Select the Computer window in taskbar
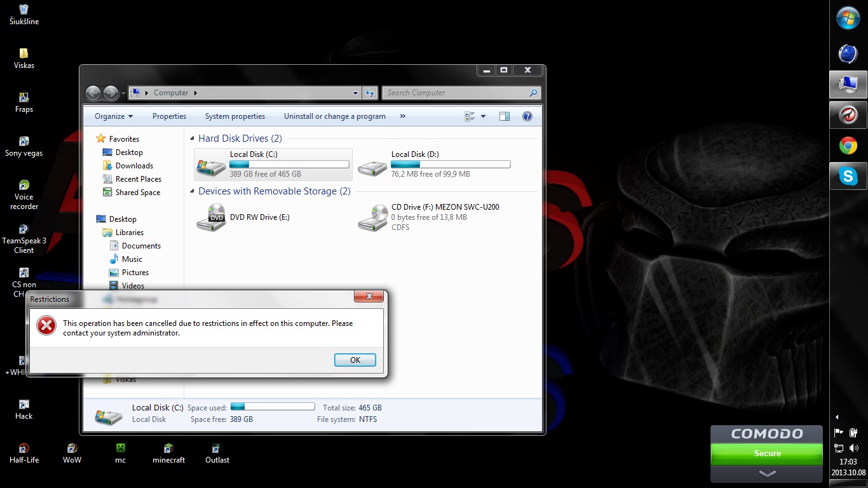 tap(848, 84)
